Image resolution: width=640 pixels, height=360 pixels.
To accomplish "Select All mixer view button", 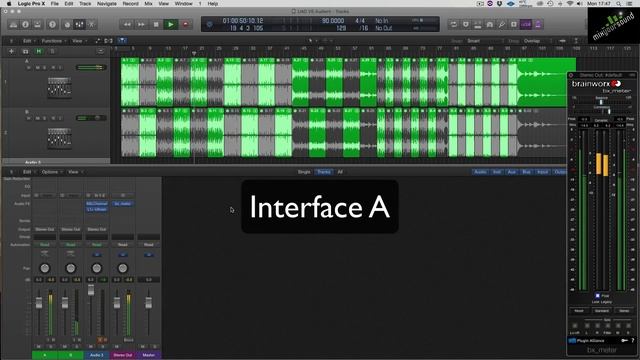I will point(340,172).
